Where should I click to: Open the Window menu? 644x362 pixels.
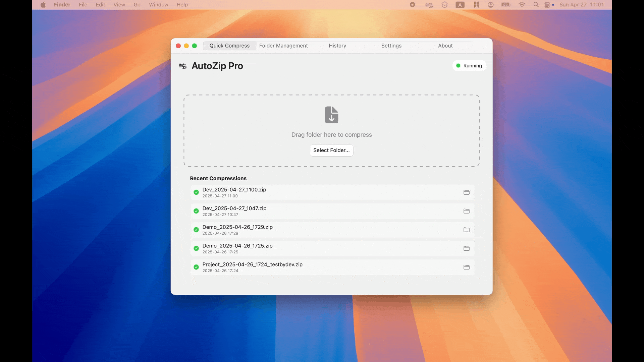pyautogui.click(x=159, y=5)
